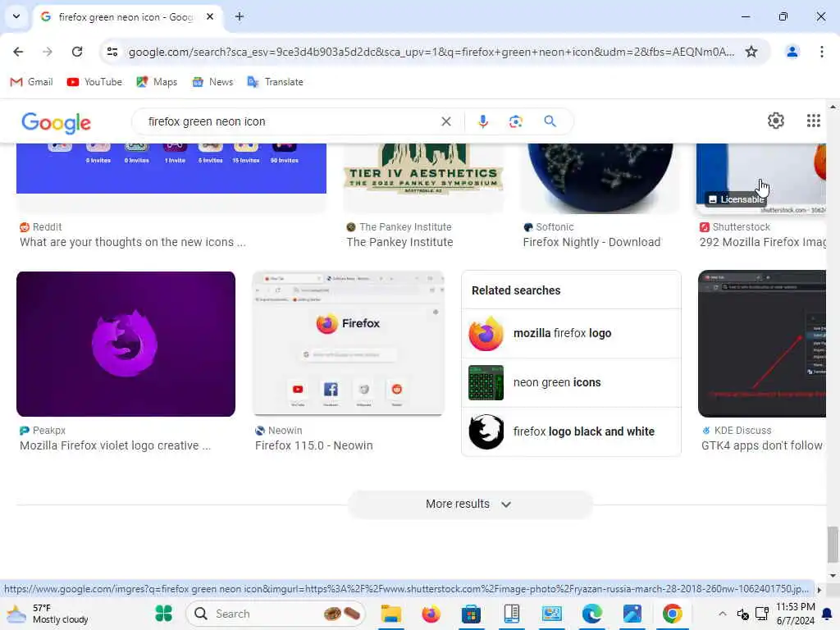Open '292 Mozilla Firefox' Shutterstock link

click(762, 242)
